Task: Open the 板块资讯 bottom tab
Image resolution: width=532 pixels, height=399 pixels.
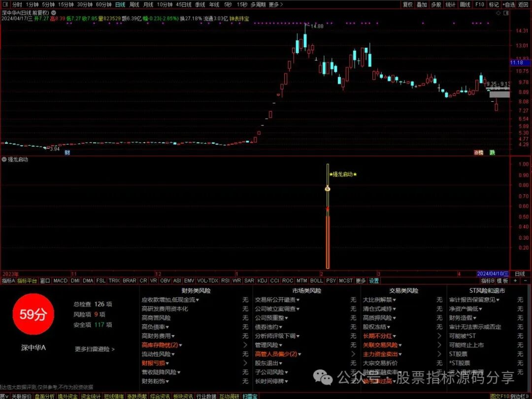Action: (183, 396)
